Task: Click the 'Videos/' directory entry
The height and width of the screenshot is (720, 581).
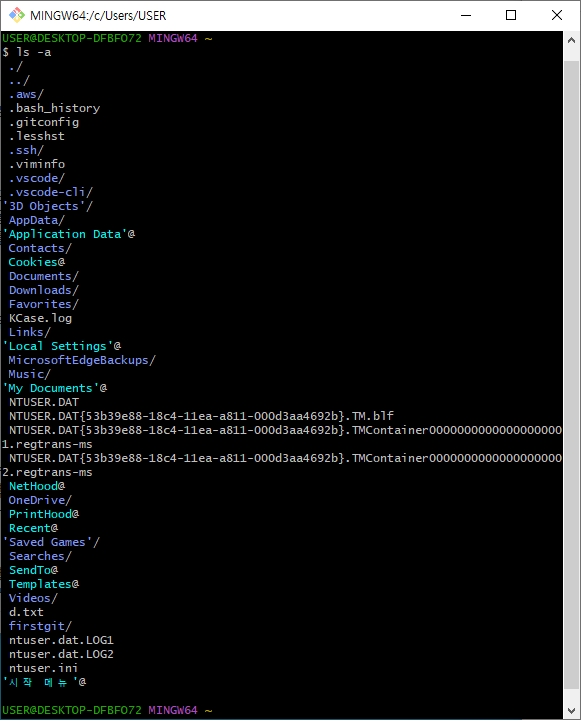Action: tap(33, 598)
